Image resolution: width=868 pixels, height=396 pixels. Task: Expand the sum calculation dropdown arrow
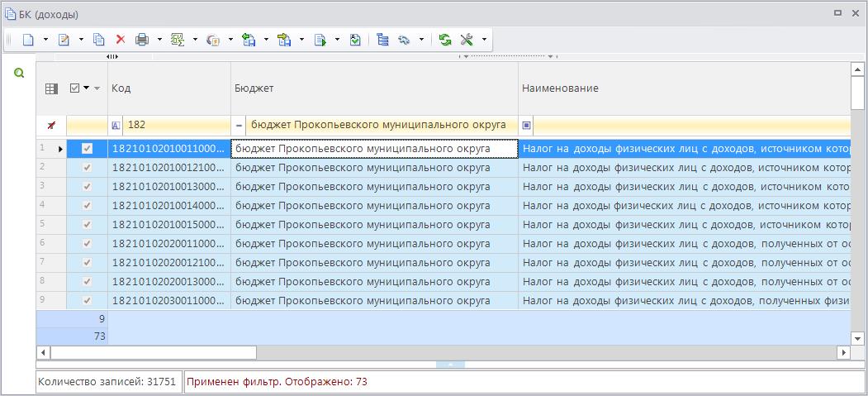pos(195,40)
